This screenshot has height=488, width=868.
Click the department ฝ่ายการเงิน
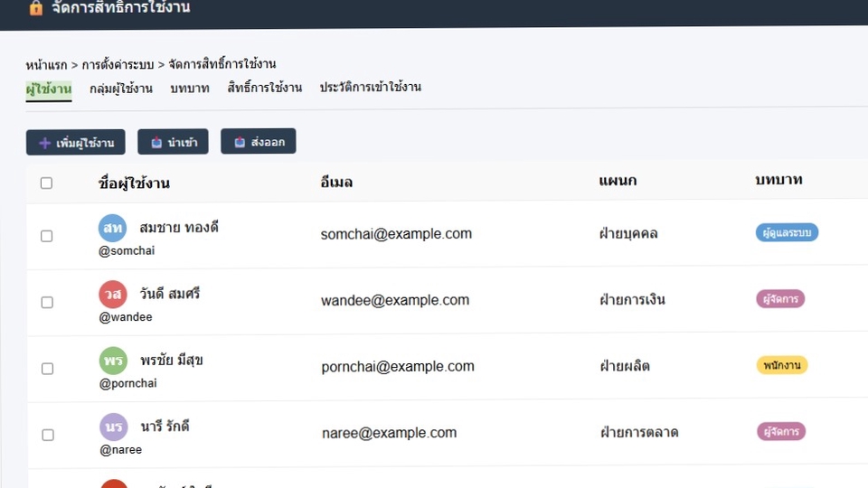633,300
